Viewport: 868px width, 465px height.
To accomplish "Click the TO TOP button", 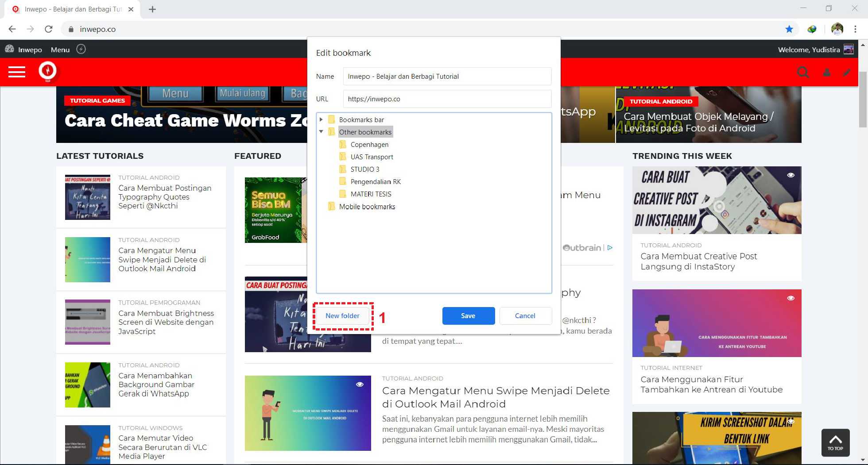I will tap(835, 442).
